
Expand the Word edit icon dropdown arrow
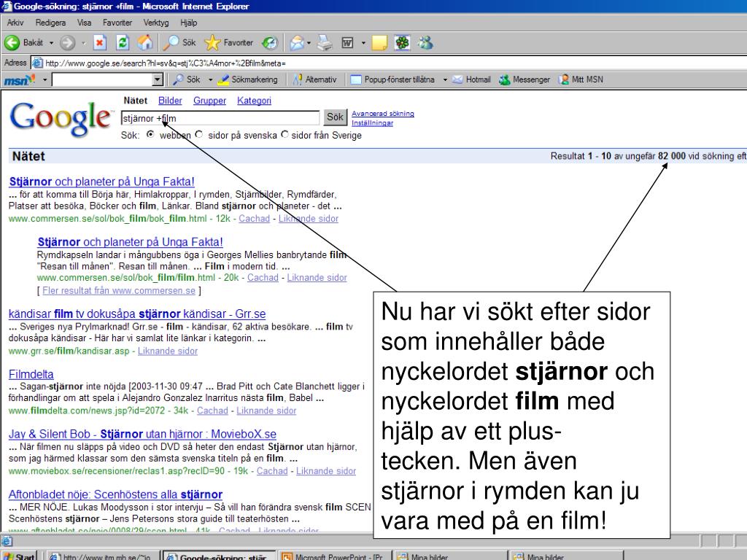[363, 43]
